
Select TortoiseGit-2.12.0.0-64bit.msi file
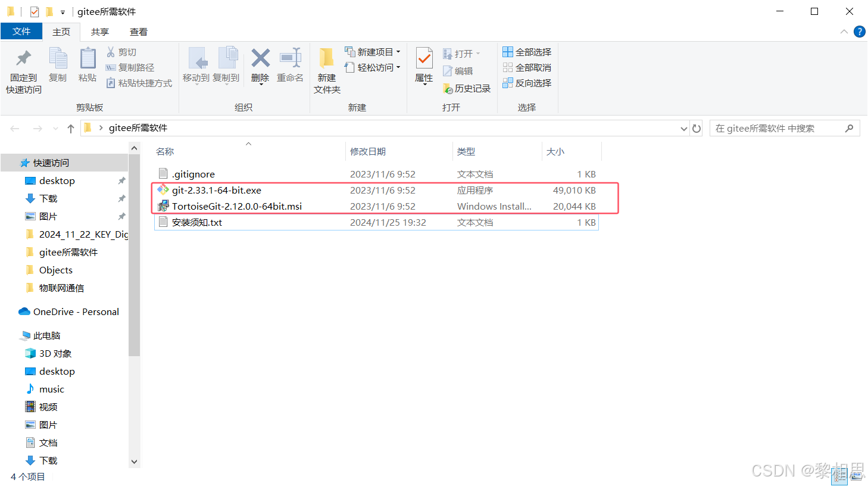[376, 207]
